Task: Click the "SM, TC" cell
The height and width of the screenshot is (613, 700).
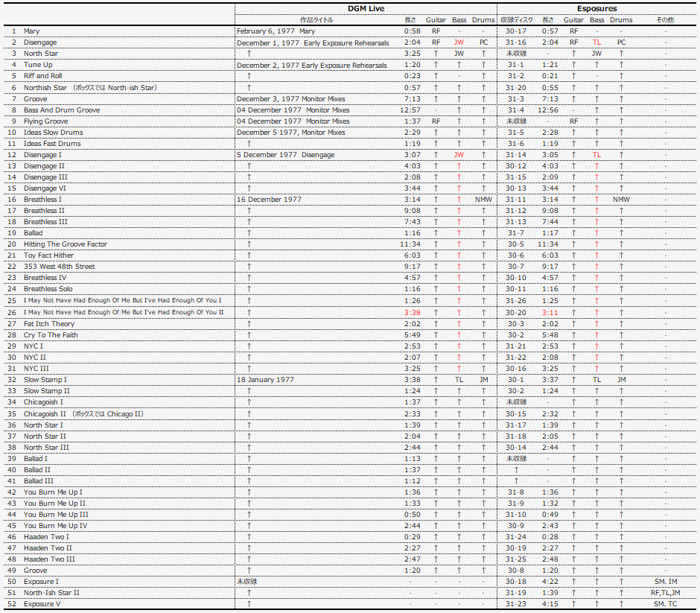Action: click(x=665, y=603)
